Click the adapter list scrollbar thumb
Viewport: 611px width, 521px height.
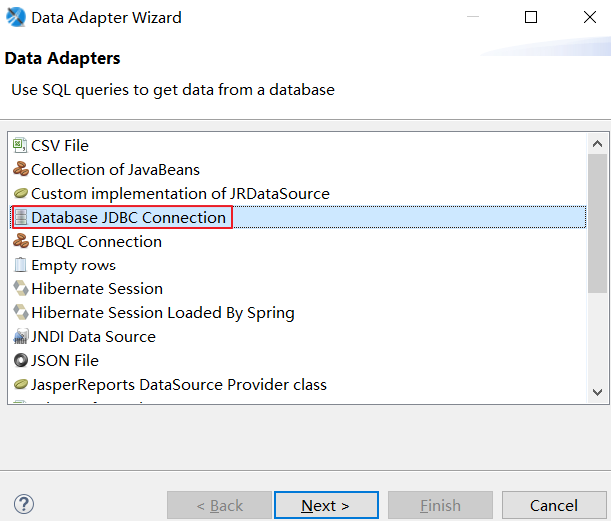(x=597, y=260)
